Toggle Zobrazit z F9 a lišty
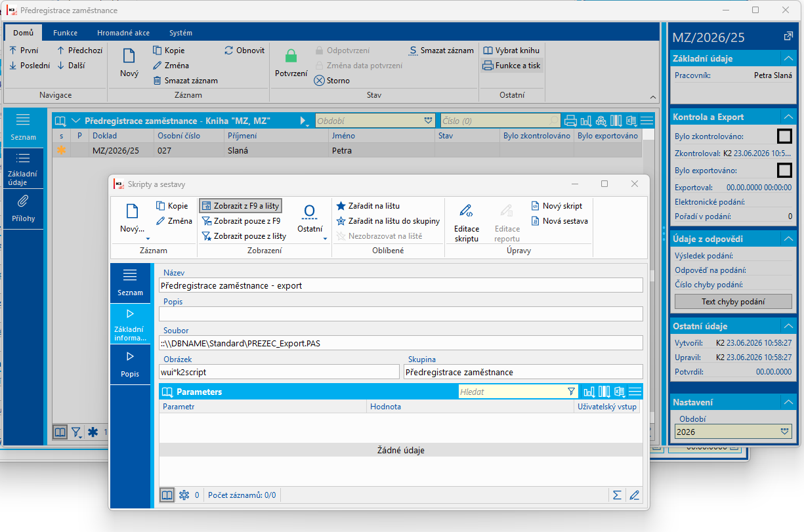The height and width of the screenshot is (532, 804). tap(240, 206)
